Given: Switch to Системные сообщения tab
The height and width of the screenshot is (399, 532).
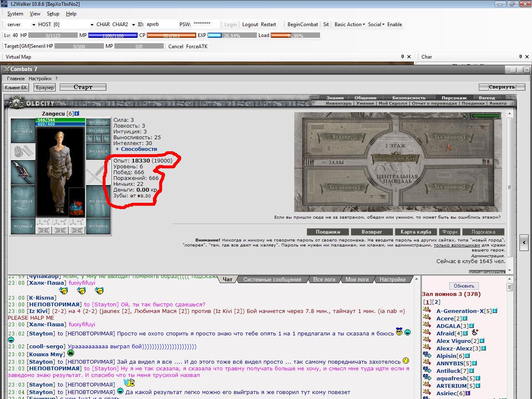Looking at the screenshot, I should (x=272, y=279).
